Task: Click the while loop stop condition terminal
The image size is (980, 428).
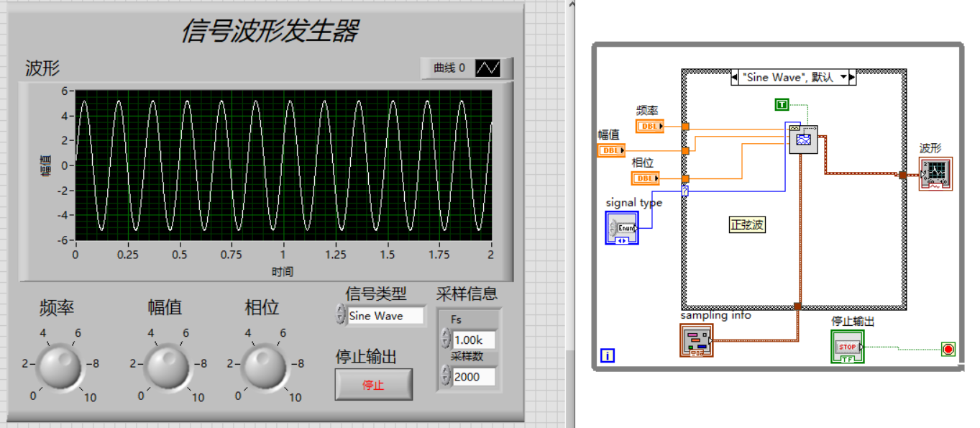Action: click(948, 350)
